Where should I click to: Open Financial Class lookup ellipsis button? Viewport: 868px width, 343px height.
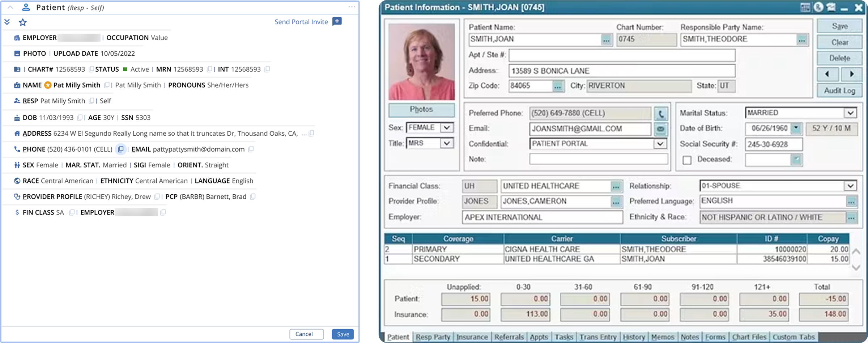pyautogui.click(x=616, y=186)
